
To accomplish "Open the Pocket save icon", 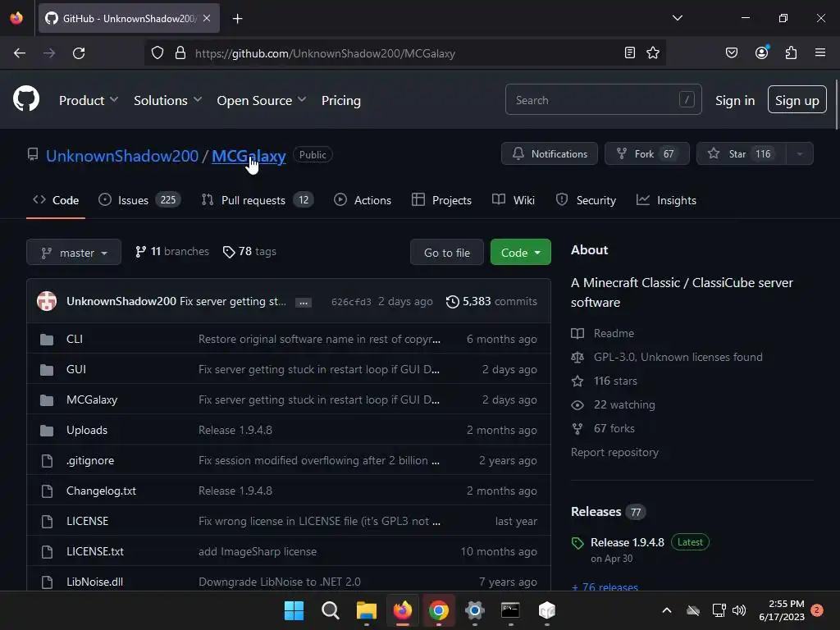I will 732,52.
